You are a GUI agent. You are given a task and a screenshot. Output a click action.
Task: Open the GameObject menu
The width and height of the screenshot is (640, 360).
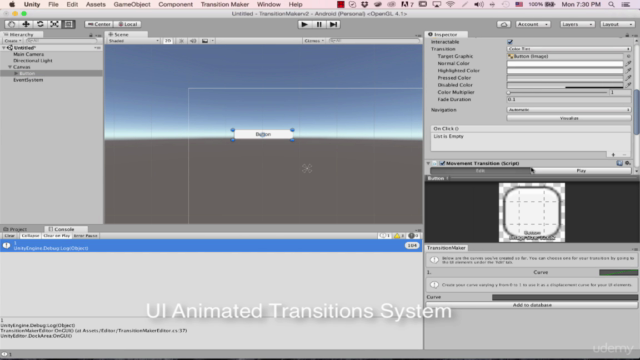(132, 4)
